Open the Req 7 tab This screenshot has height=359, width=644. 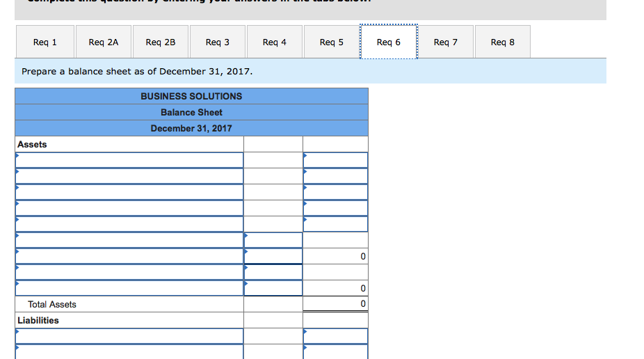[x=446, y=42]
